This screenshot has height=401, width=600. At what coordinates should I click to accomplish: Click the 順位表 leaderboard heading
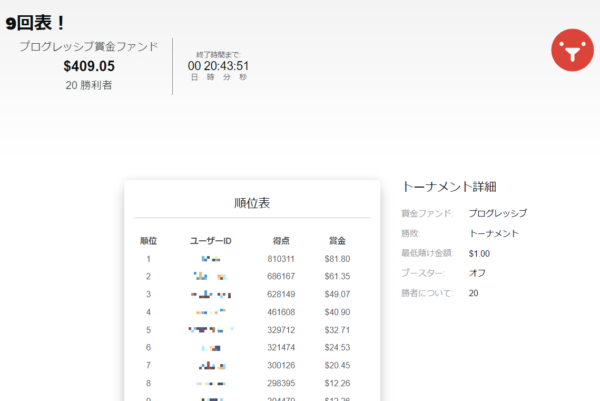pos(251,203)
